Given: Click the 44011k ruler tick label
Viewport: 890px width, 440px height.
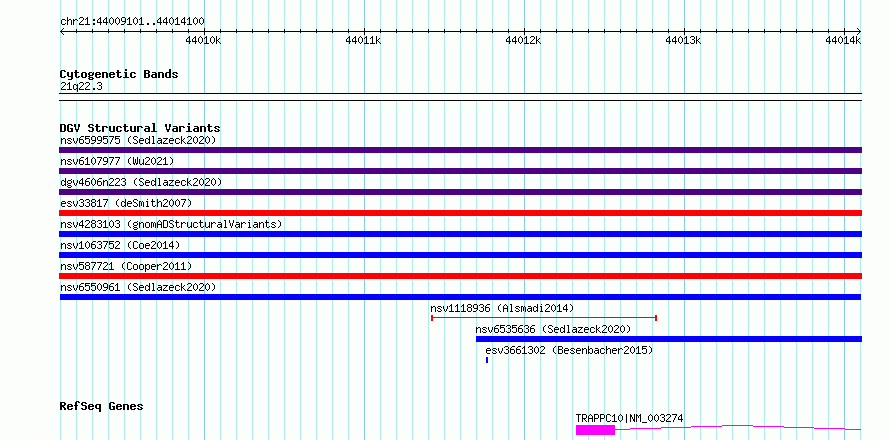Looking at the screenshot, I should pos(363,40).
